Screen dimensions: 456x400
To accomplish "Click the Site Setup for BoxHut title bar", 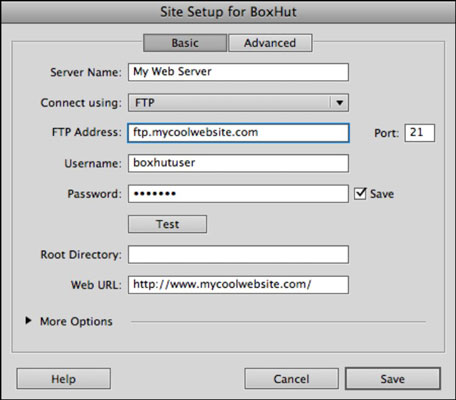I will pyautogui.click(x=228, y=12).
